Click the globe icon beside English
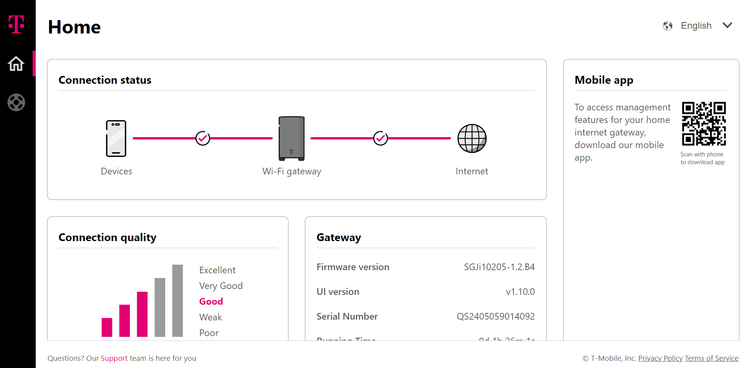 click(x=667, y=26)
